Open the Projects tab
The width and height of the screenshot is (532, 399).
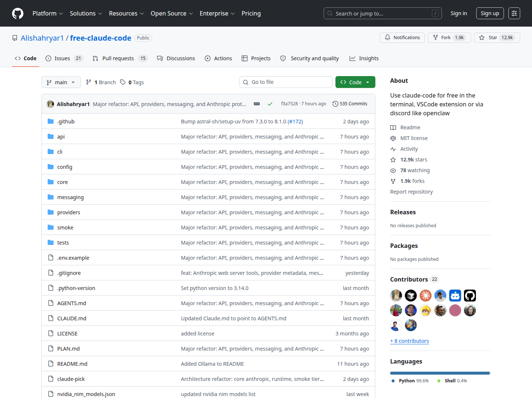(256, 58)
